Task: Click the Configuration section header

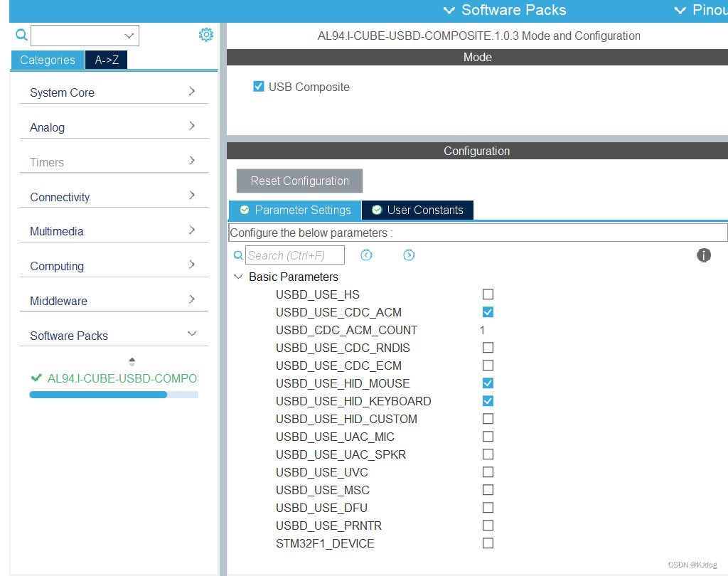Action: coord(477,151)
